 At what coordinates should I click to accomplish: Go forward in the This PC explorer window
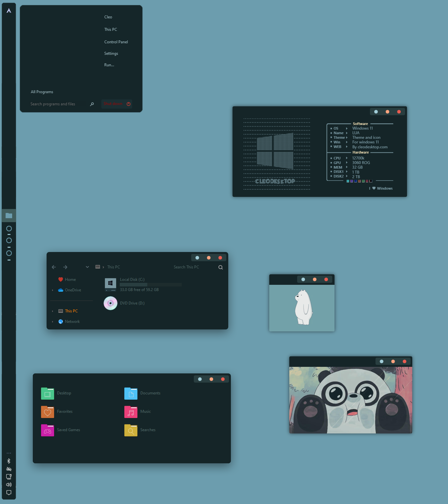click(65, 267)
